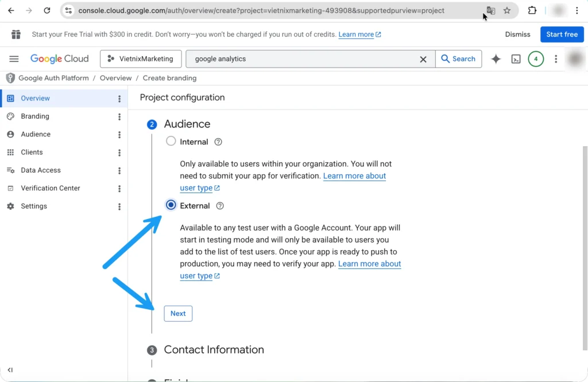Image resolution: width=588 pixels, height=382 pixels.
Task: Click into the google analytics search field
Action: click(304, 59)
